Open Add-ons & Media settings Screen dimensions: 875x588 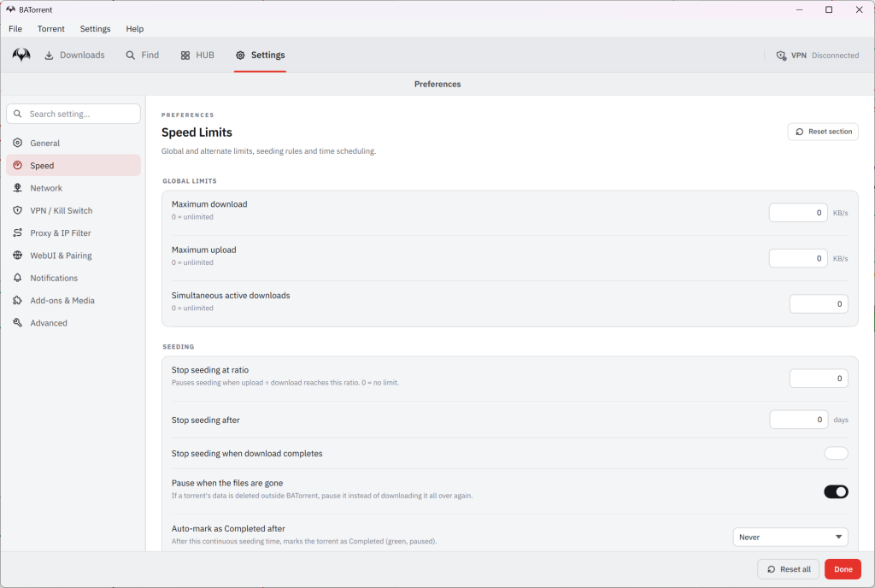73,300
